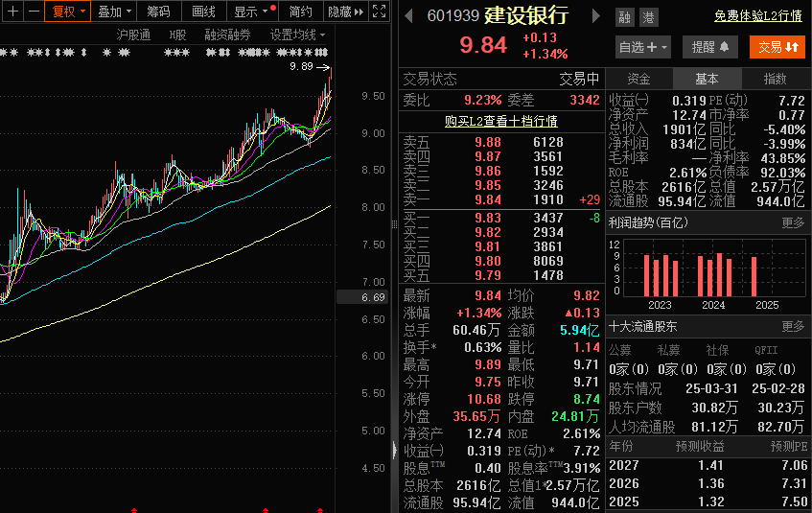Click the 买五 price 9.79

coord(488,275)
